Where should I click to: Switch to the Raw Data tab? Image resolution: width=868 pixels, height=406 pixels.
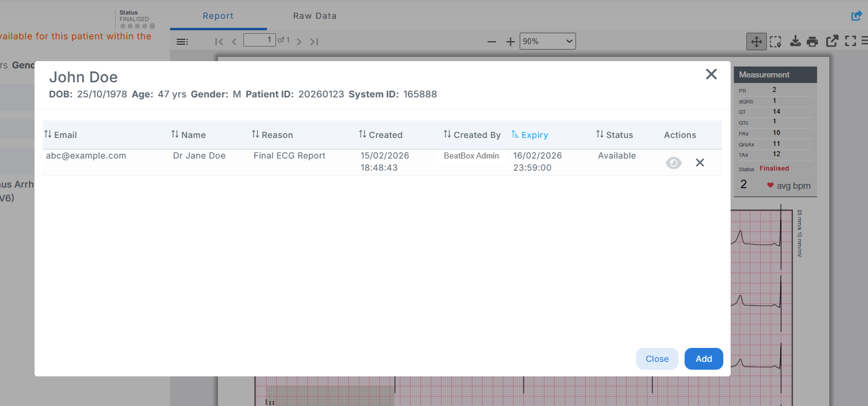(315, 16)
